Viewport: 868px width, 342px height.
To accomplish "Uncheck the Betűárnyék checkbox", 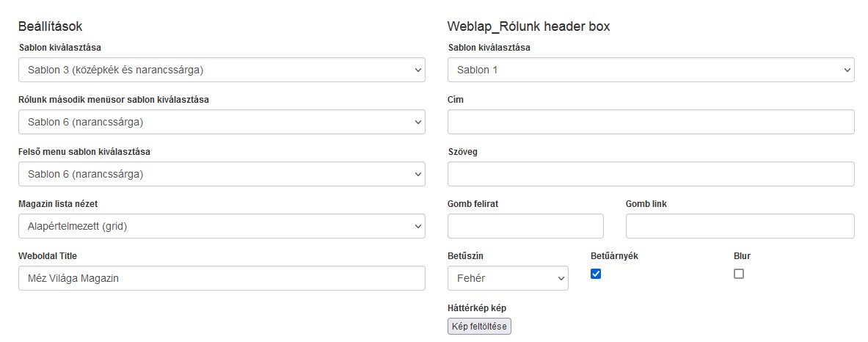I will click(x=596, y=273).
